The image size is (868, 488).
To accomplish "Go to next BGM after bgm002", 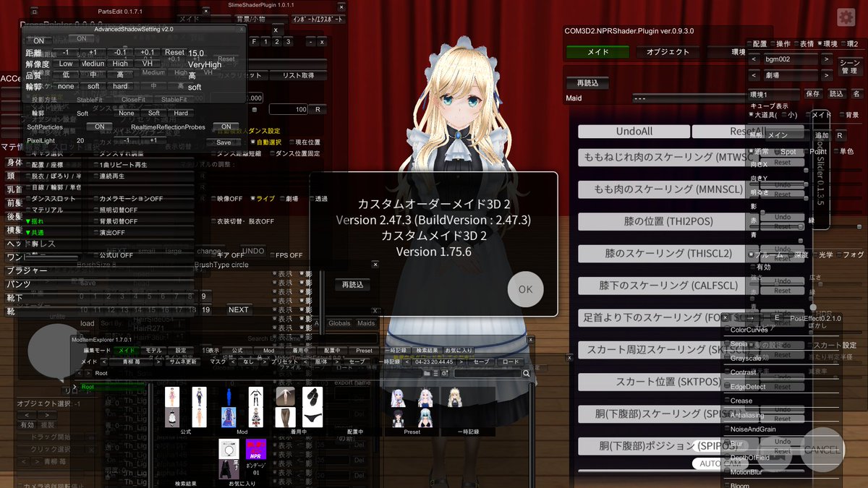I will [826, 59].
